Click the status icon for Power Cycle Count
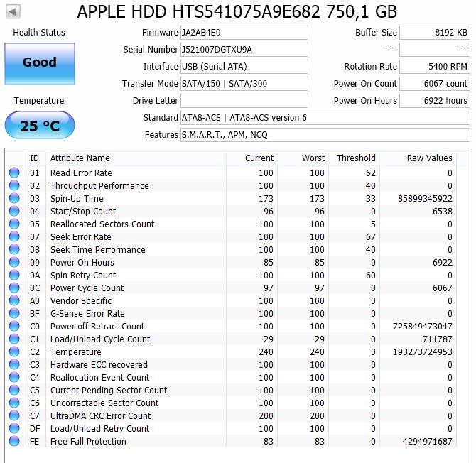 coord(14,288)
